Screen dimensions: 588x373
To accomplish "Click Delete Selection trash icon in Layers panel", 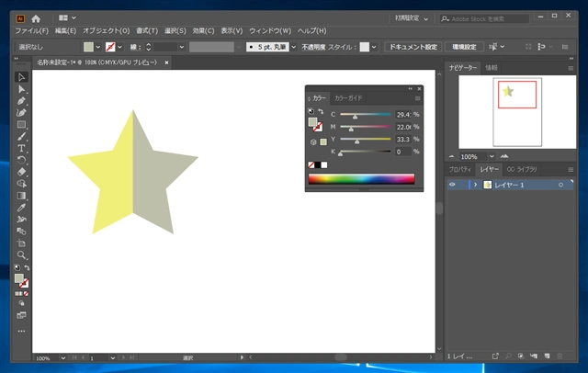I will pos(560,356).
